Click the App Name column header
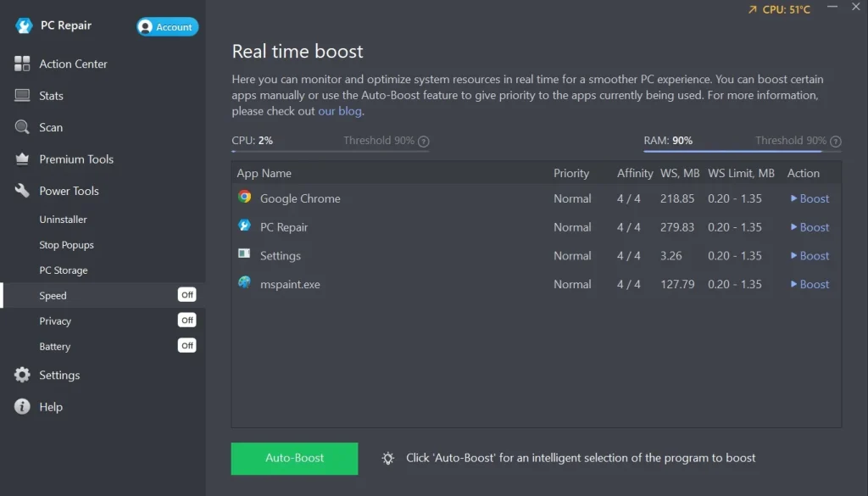This screenshot has height=496, width=868. tap(264, 173)
